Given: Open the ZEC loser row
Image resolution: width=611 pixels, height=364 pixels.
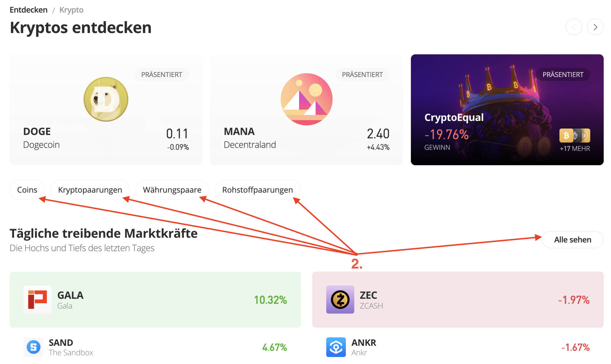Looking at the screenshot, I should click(x=458, y=300).
